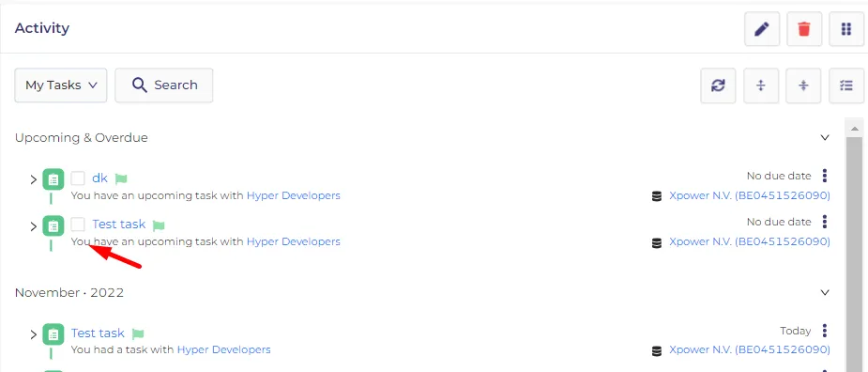Click the pencil edit icon in Activity header
The image size is (868, 372).
coord(762,29)
